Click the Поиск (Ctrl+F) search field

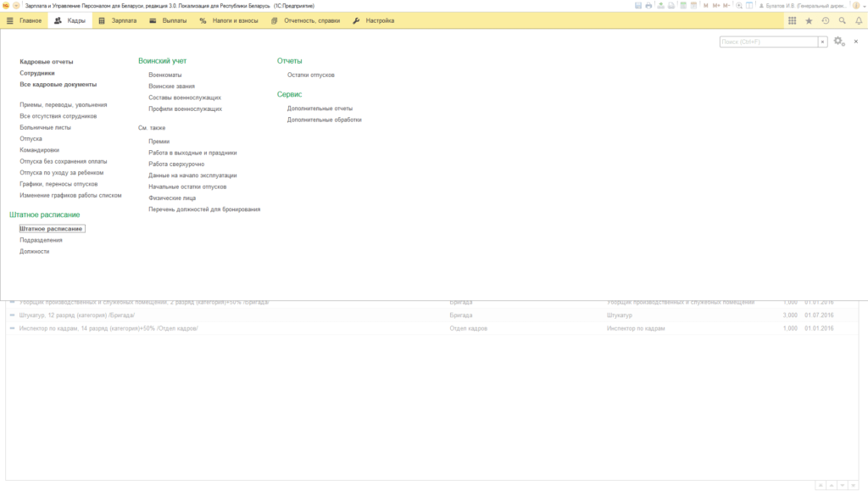768,42
